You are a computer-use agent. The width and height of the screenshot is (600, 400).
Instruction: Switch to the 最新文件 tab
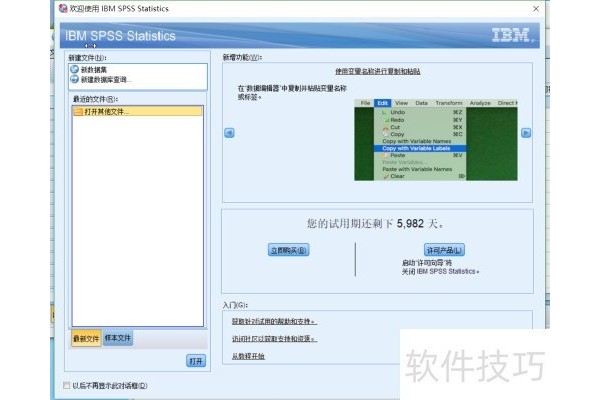point(86,338)
